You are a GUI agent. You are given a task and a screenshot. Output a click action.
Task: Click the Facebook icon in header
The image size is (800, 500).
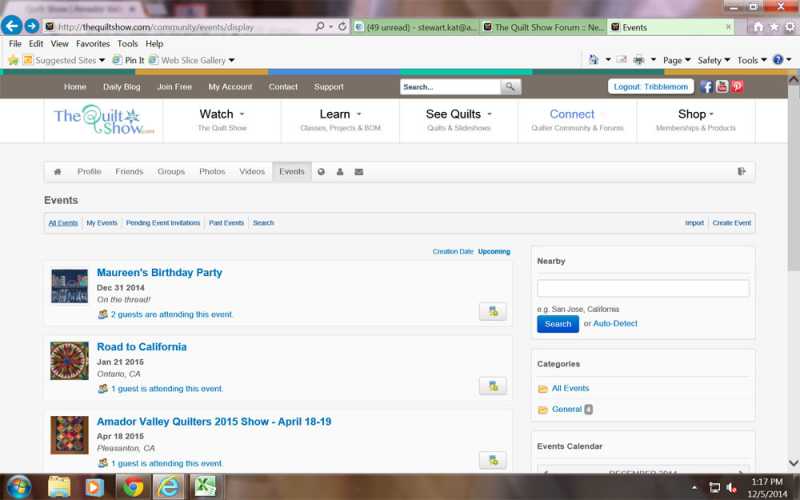(707, 87)
